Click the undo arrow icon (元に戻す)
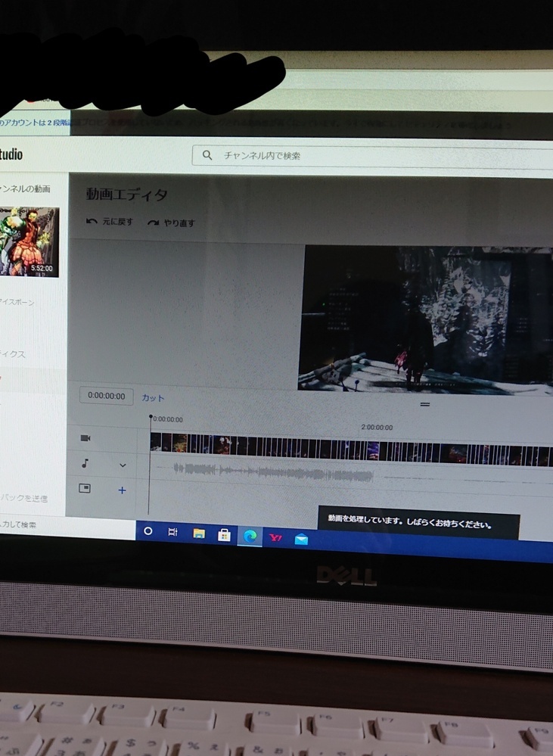The height and width of the screenshot is (756, 553). (92, 221)
